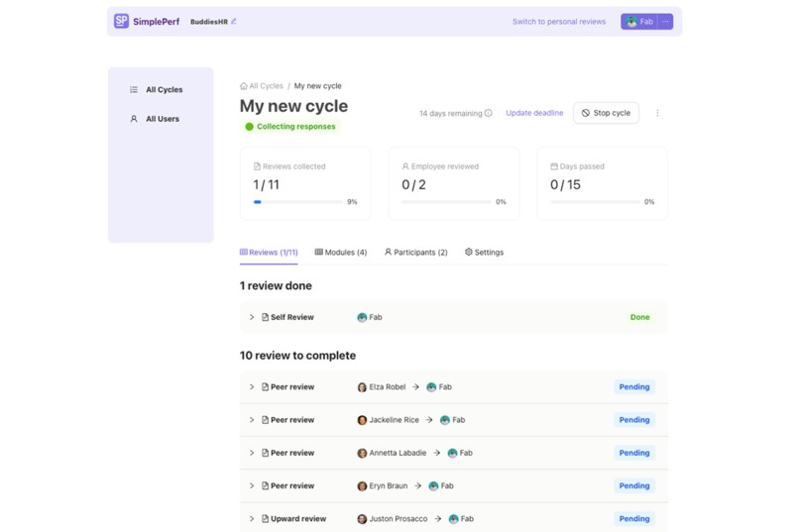Click the arrow icon in Juston Prosacco row
Image resolution: width=799 pixels, height=532 pixels.
(438, 519)
